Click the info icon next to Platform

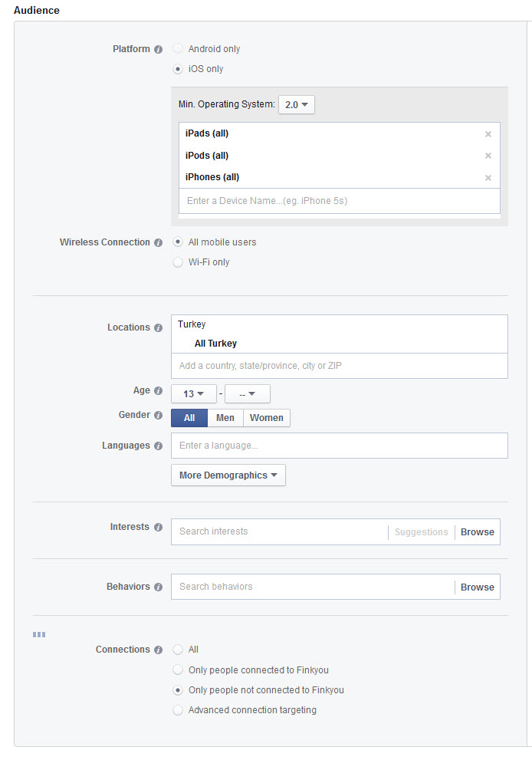coord(158,49)
